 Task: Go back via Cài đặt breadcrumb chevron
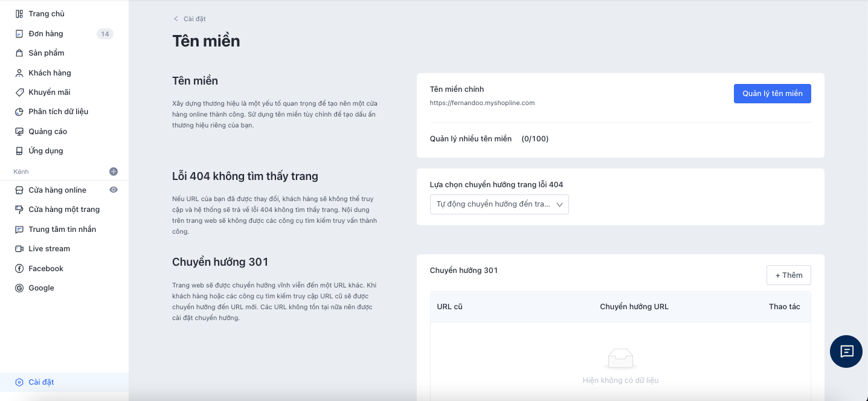(x=176, y=19)
